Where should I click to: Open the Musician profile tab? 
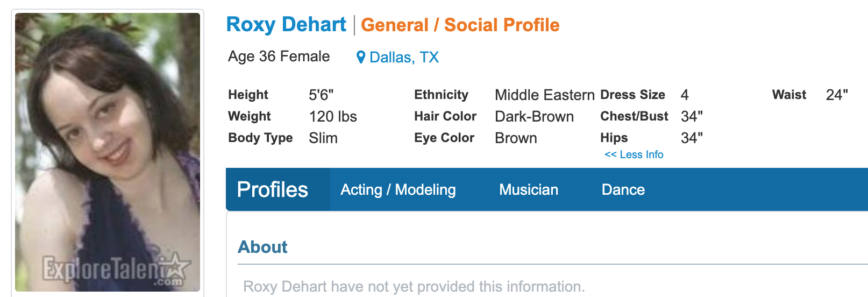pos(529,189)
